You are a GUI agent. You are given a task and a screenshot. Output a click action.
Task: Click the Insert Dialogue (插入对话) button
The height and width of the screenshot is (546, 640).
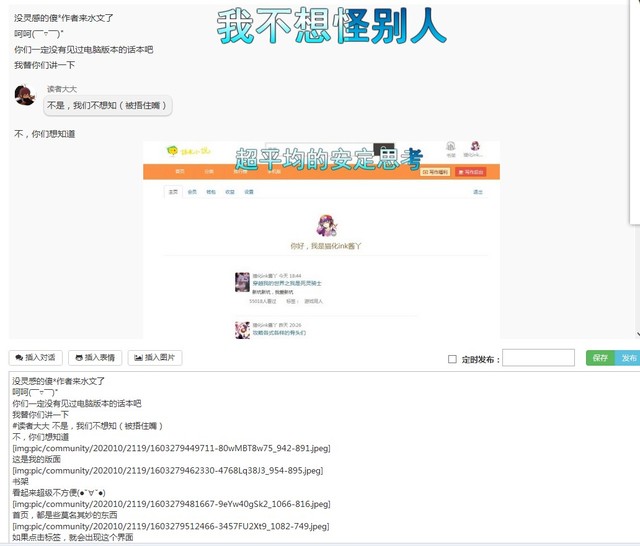pyautogui.click(x=35, y=357)
